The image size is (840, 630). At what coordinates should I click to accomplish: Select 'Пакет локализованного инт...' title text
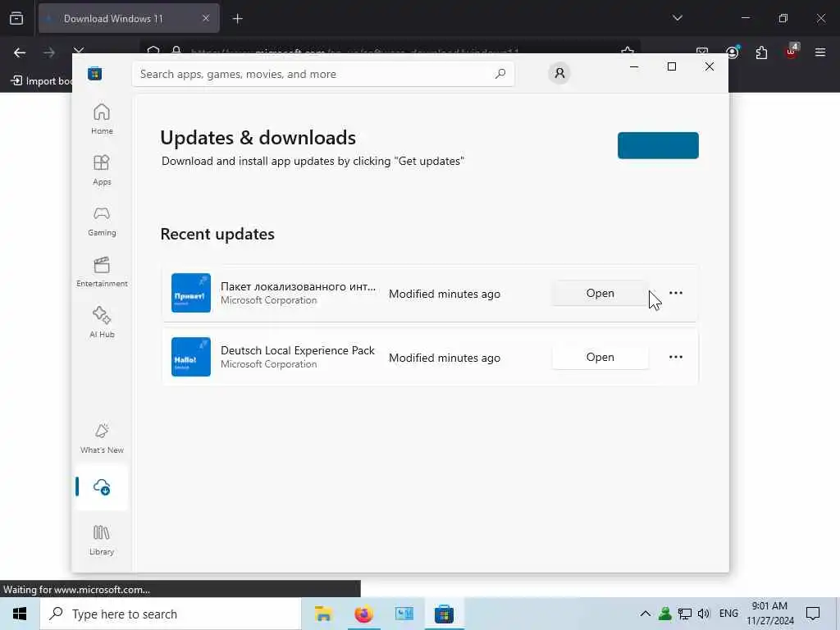pos(298,286)
